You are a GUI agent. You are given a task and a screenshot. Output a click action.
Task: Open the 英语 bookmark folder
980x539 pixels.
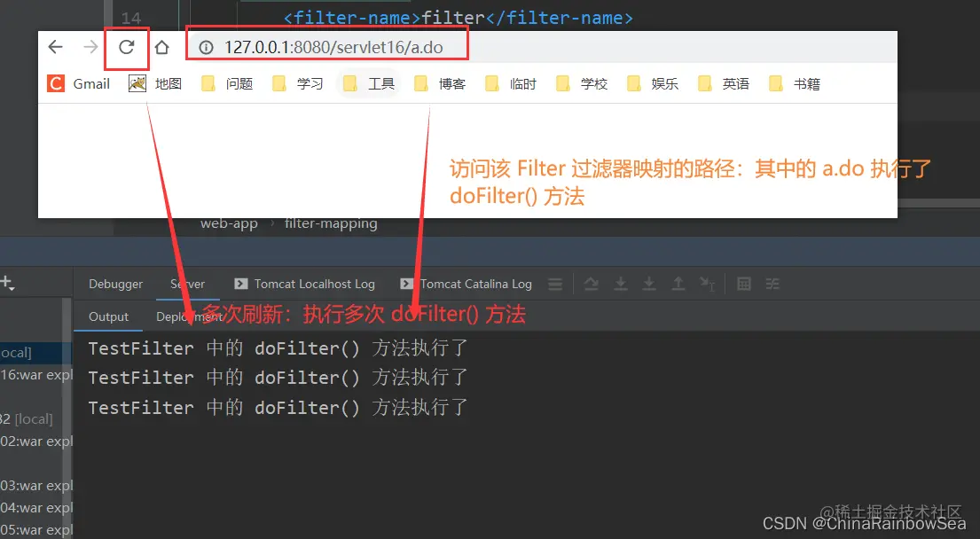coord(724,83)
